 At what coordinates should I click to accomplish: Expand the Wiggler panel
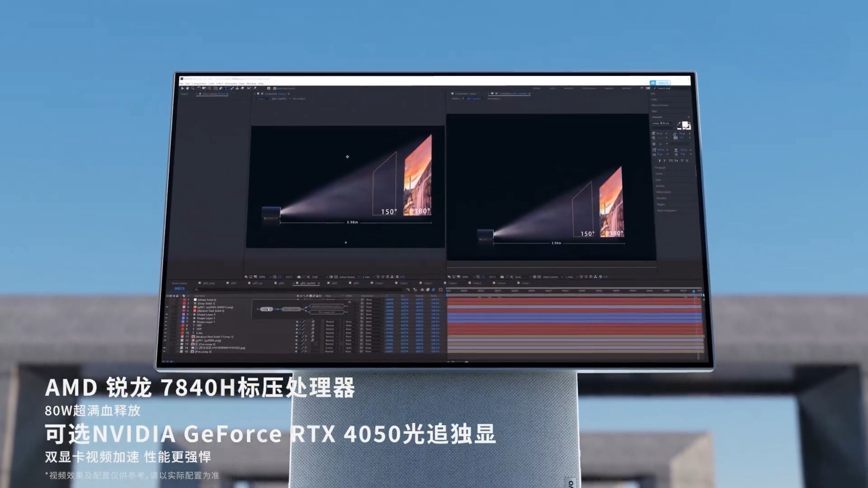coord(661,204)
